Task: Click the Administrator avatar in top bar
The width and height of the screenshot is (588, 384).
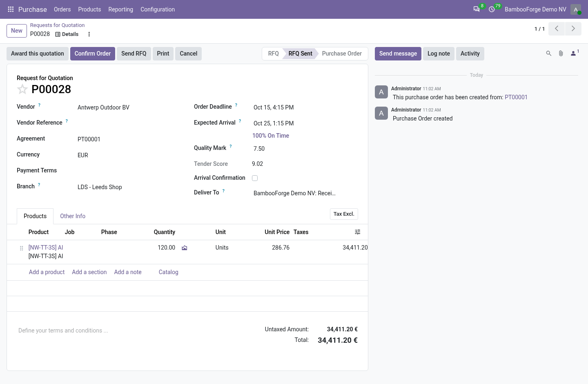Action: point(576,9)
